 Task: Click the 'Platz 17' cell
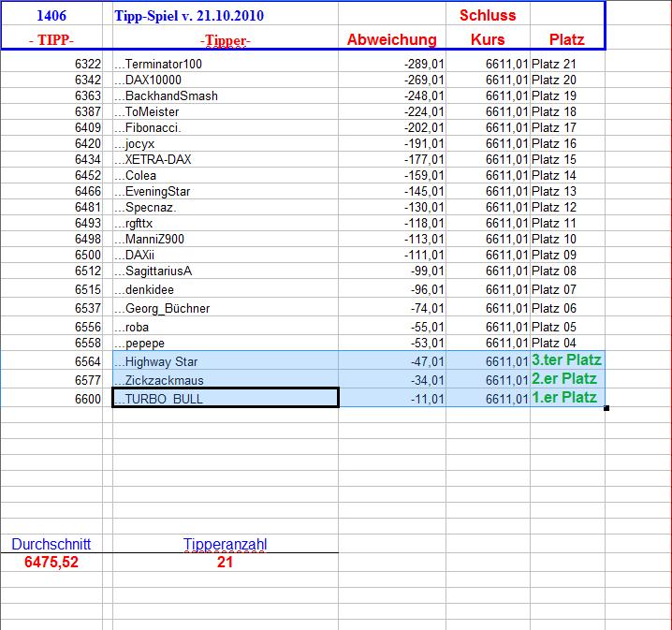(567, 127)
